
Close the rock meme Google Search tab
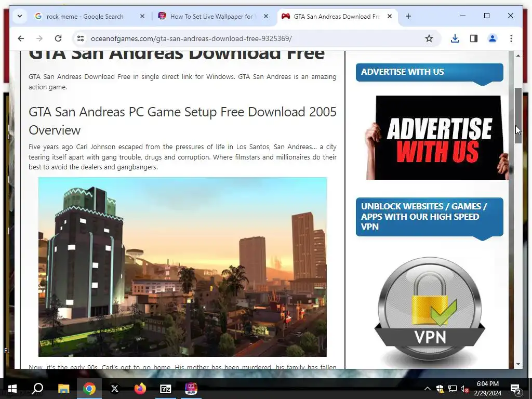[x=142, y=16]
